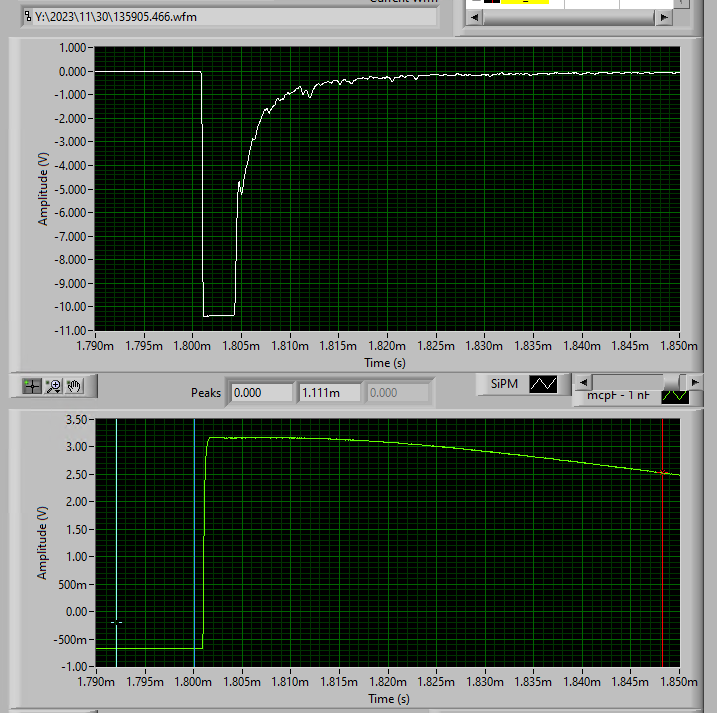Click the first Peaks value field
The height and width of the screenshot is (713, 717).
tap(262, 393)
